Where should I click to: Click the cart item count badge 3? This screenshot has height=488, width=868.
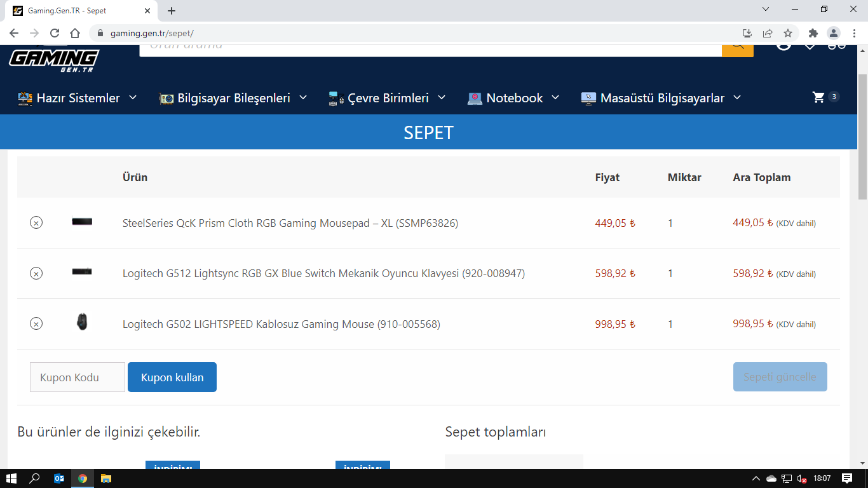834,97
